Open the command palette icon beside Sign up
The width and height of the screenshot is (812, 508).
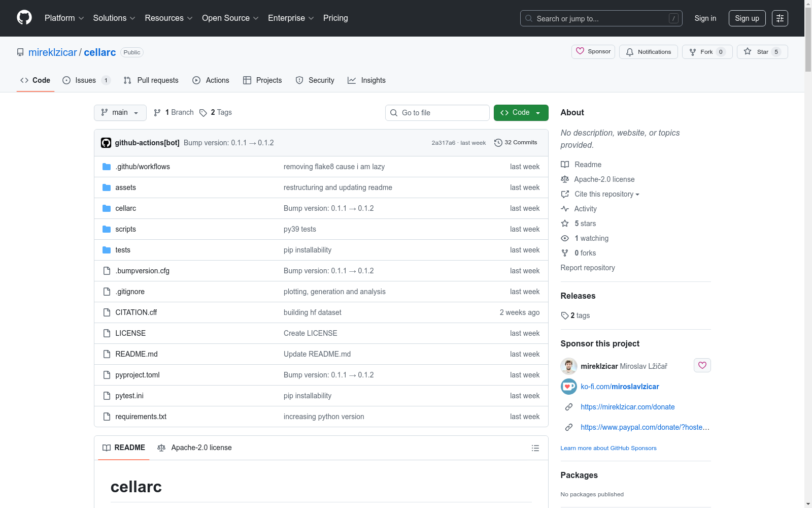pyautogui.click(x=780, y=18)
